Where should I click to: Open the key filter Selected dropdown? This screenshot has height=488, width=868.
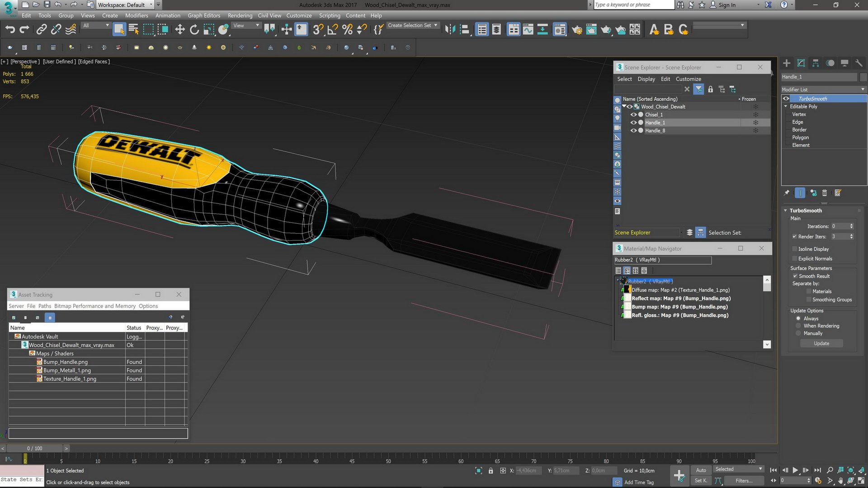point(738,469)
